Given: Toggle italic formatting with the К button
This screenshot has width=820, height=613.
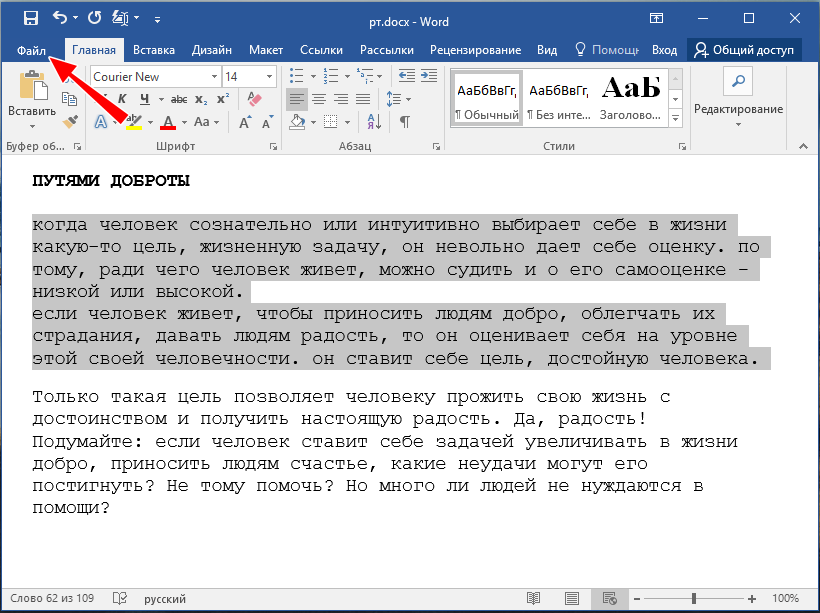Looking at the screenshot, I should [122, 99].
